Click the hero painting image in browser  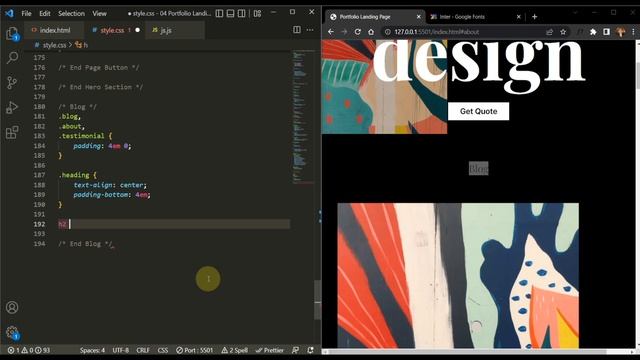pos(384,87)
